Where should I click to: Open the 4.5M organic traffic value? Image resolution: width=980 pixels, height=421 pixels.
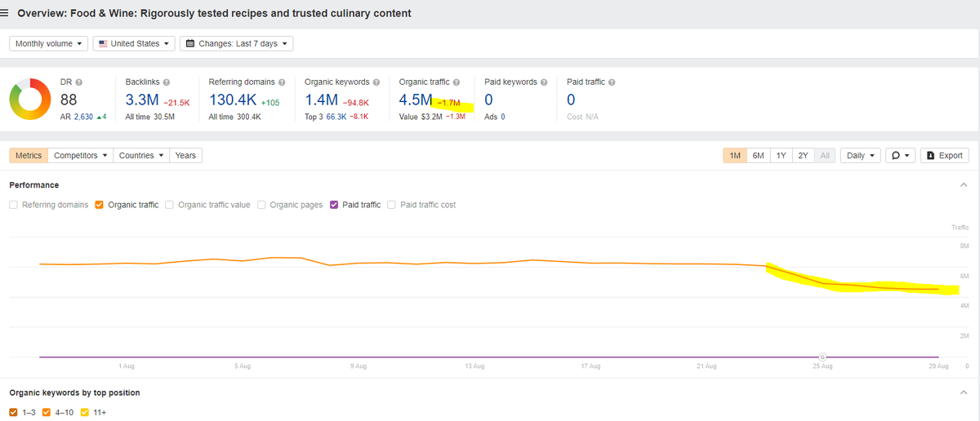(415, 100)
